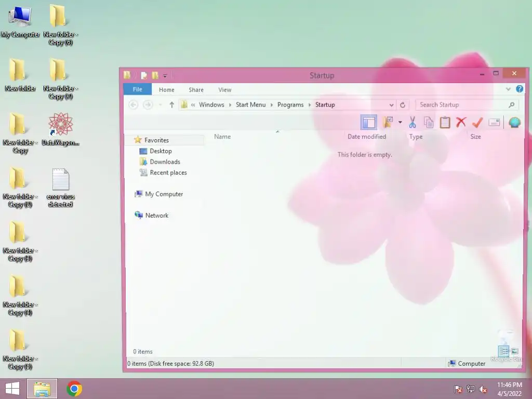
Task: Switch to details view icon at bottom
Action: click(504, 351)
